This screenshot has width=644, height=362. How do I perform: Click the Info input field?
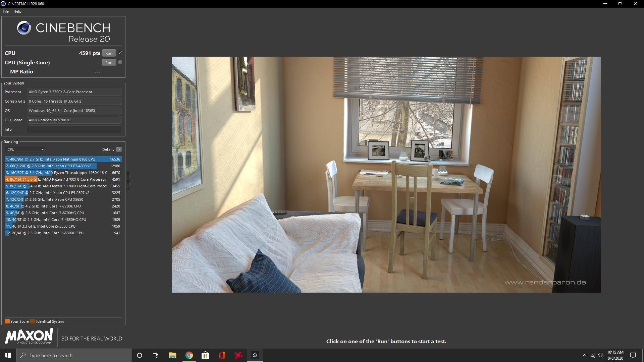[x=74, y=129]
